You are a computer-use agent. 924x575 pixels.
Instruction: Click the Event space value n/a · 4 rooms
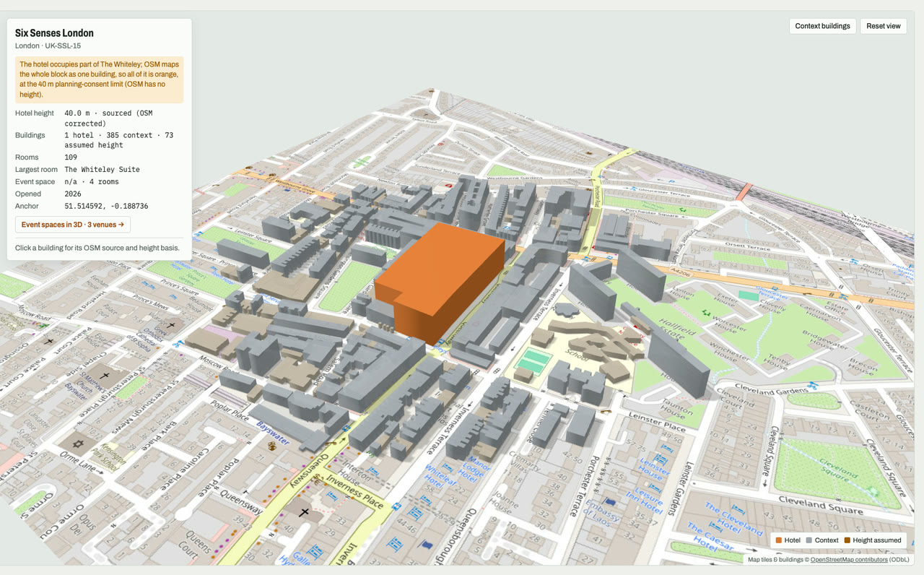[92, 182]
